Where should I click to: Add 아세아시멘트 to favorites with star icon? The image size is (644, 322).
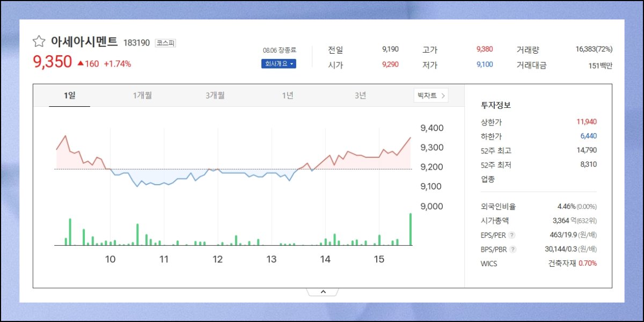39,42
